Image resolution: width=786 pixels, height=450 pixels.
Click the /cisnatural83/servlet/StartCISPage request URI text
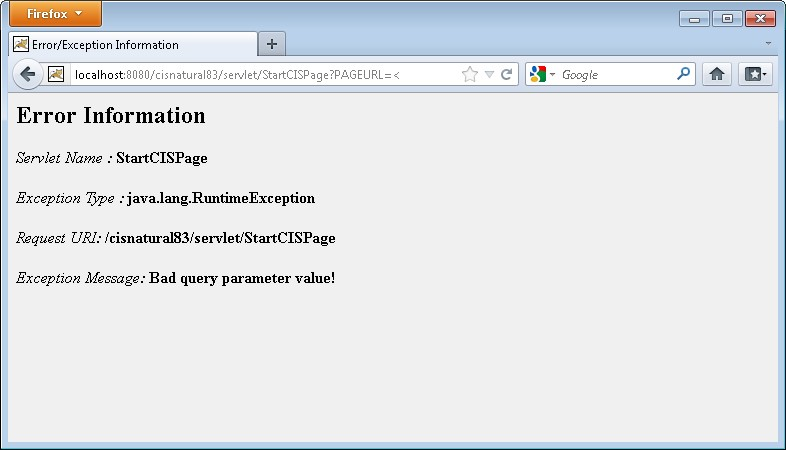click(x=220, y=238)
